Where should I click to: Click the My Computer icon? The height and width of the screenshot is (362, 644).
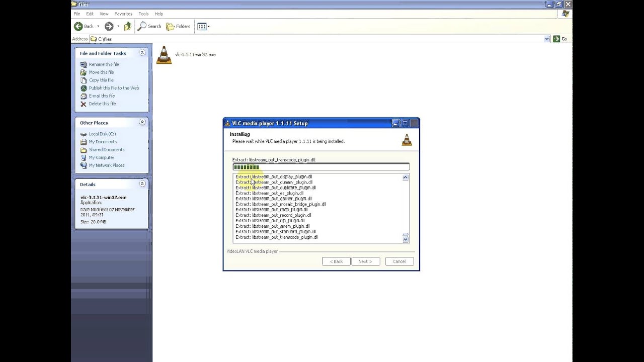84,157
